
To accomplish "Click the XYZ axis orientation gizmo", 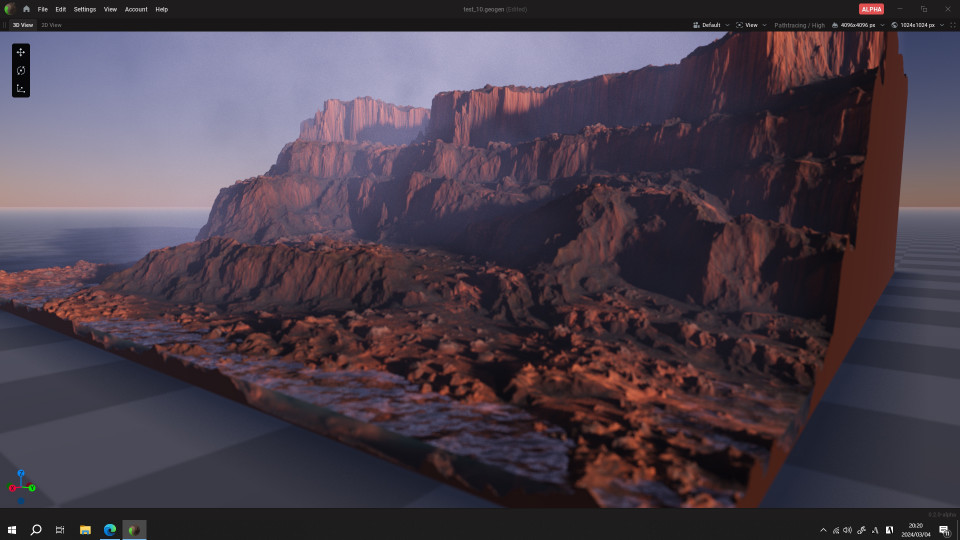I will pos(22,485).
